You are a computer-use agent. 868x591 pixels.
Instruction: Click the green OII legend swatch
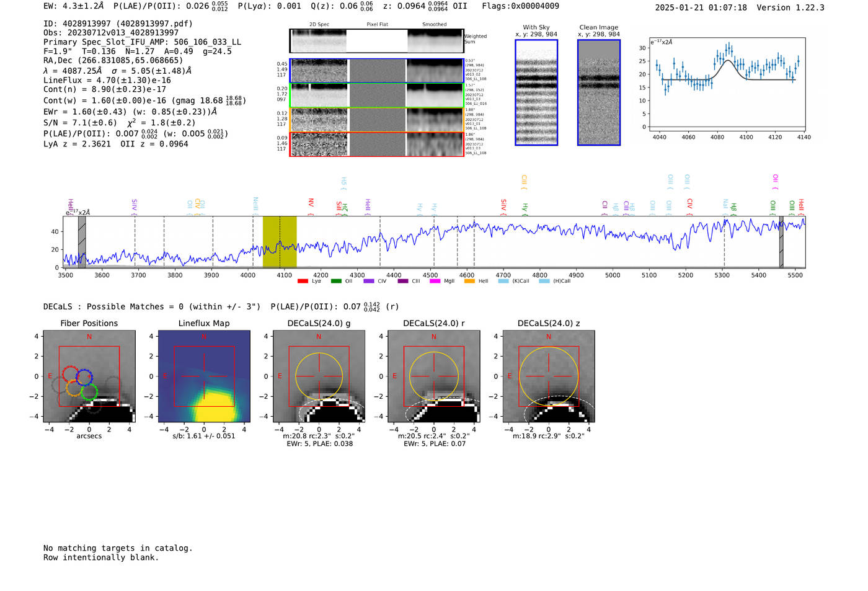coord(336,282)
